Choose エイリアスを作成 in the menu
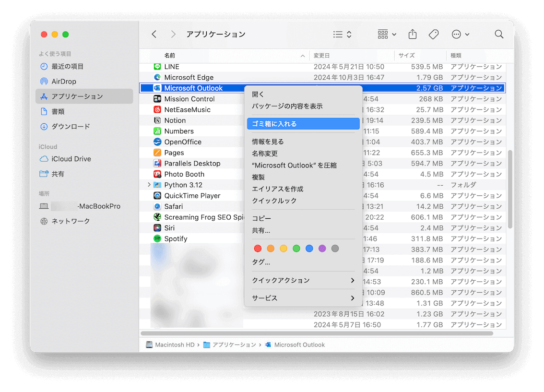 [303, 189]
